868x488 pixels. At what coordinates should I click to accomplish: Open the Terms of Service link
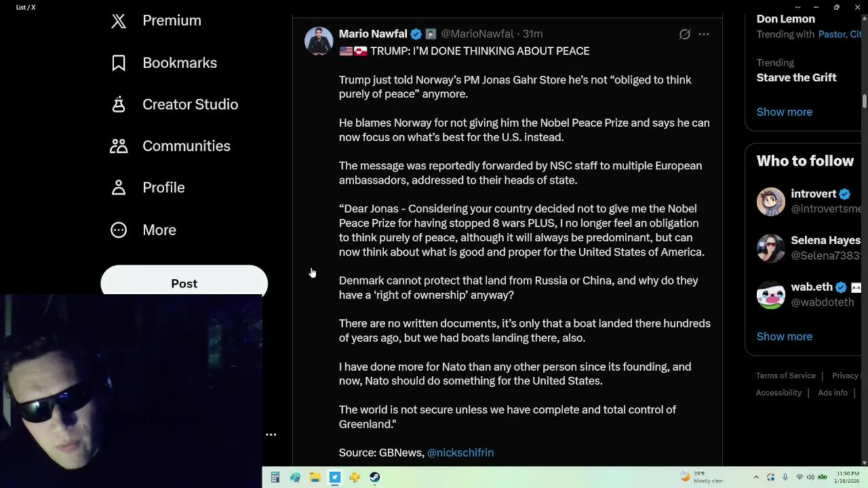(786, 375)
